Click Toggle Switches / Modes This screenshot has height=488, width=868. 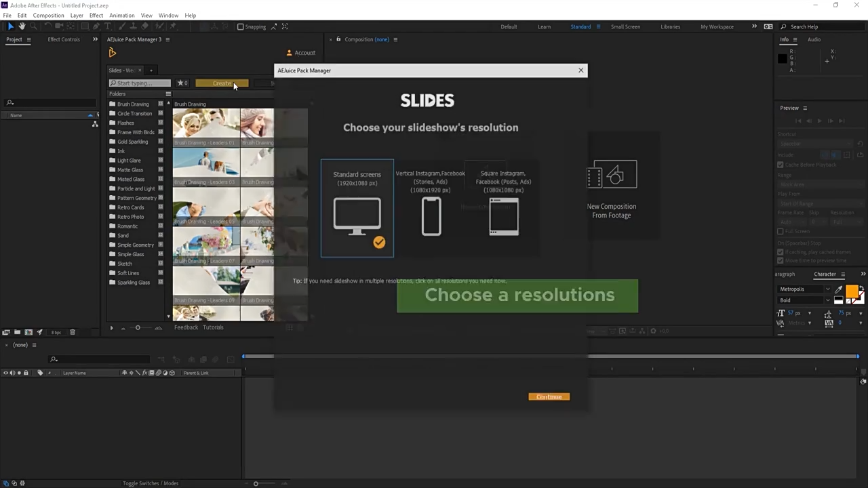click(151, 483)
